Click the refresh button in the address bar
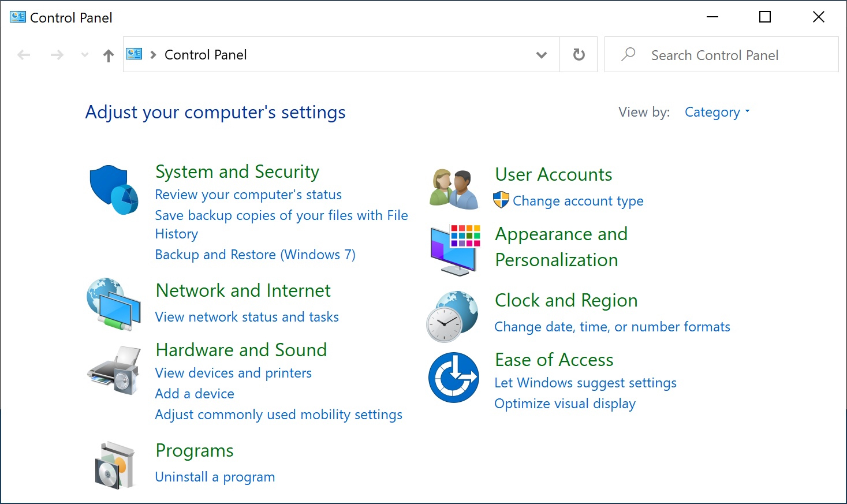 tap(578, 54)
